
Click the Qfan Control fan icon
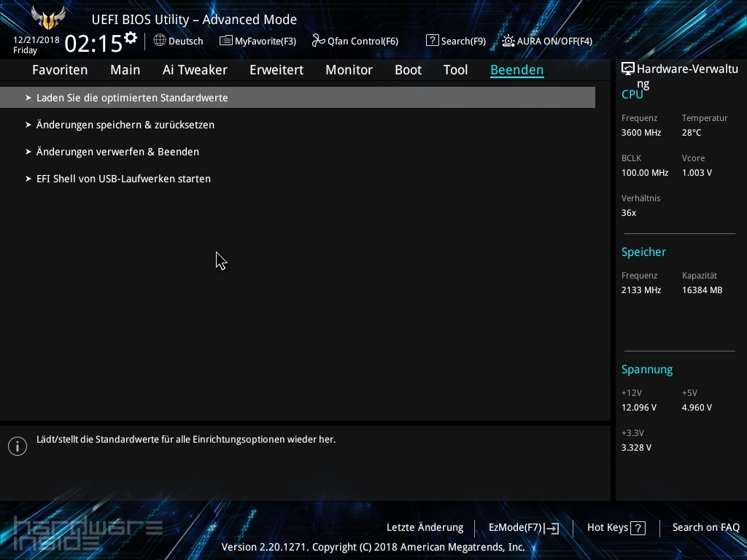coord(318,41)
